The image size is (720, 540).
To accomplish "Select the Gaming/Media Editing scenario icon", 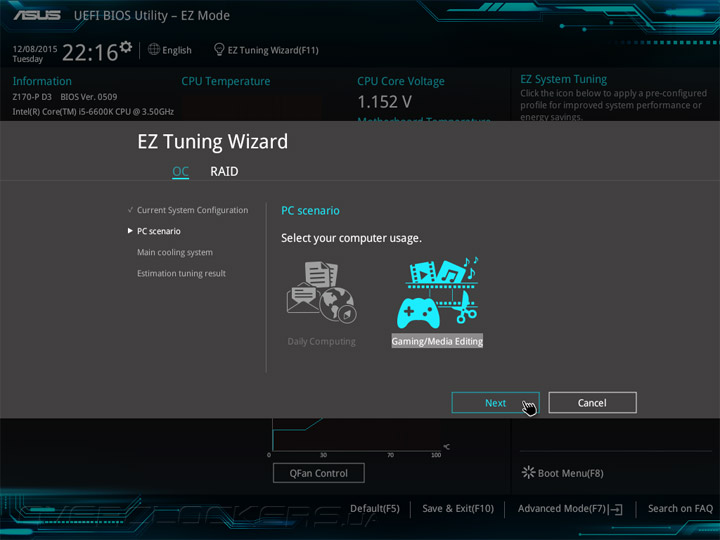I will click(x=438, y=292).
